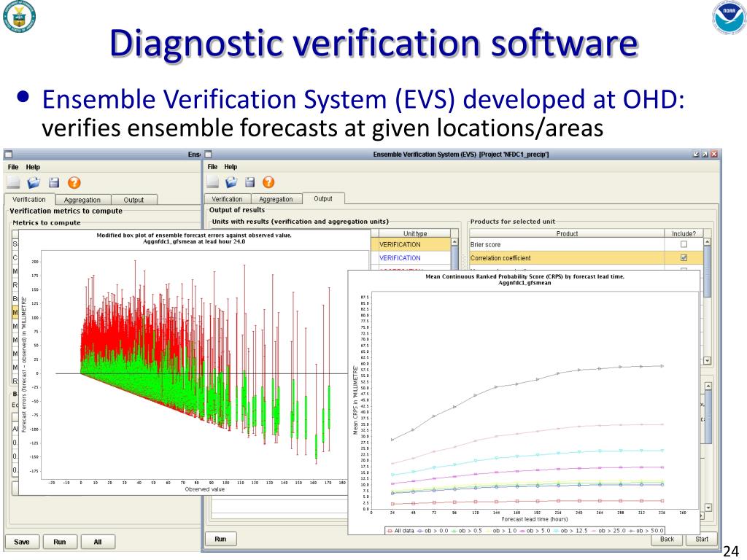The image size is (747, 560).
Task: Open File menu in the background EVS window
Action: (13, 167)
